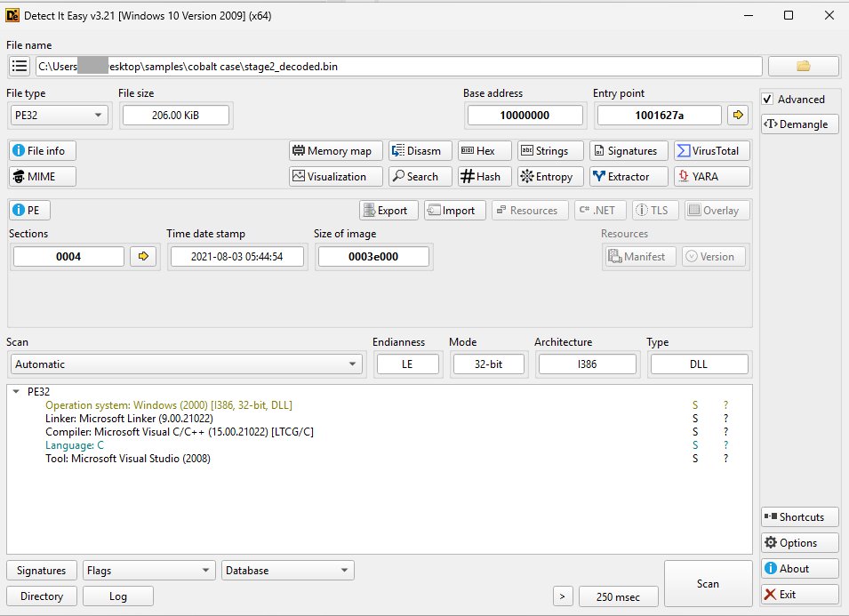Open the TLS button
849x616 pixels.
coord(655,210)
